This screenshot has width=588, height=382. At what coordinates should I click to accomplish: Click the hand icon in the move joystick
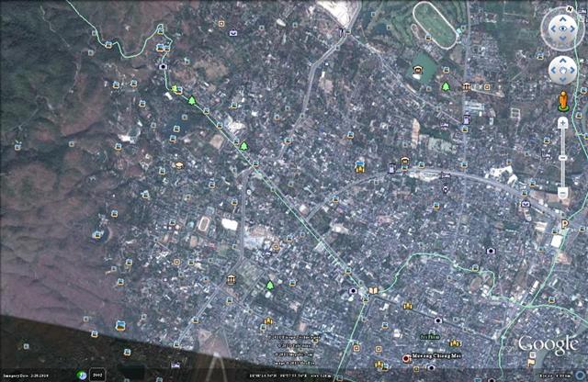coord(562,70)
